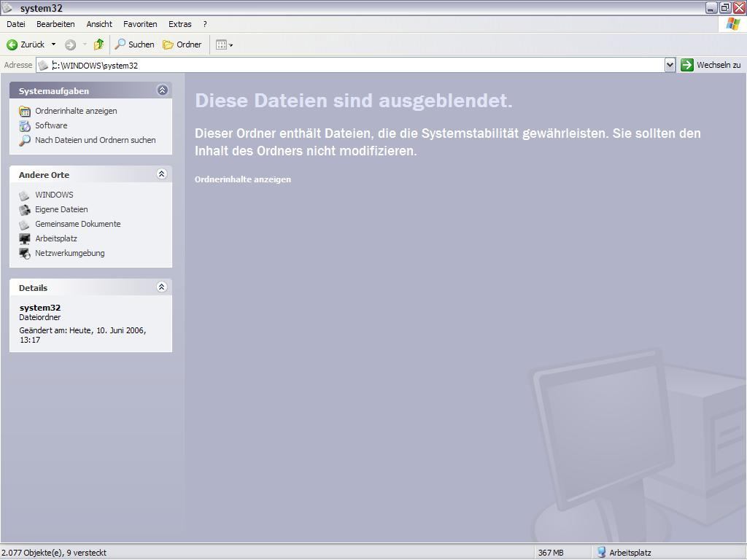
Task: Click Nach Dateien und Ordnern suchen link
Action: coord(96,140)
